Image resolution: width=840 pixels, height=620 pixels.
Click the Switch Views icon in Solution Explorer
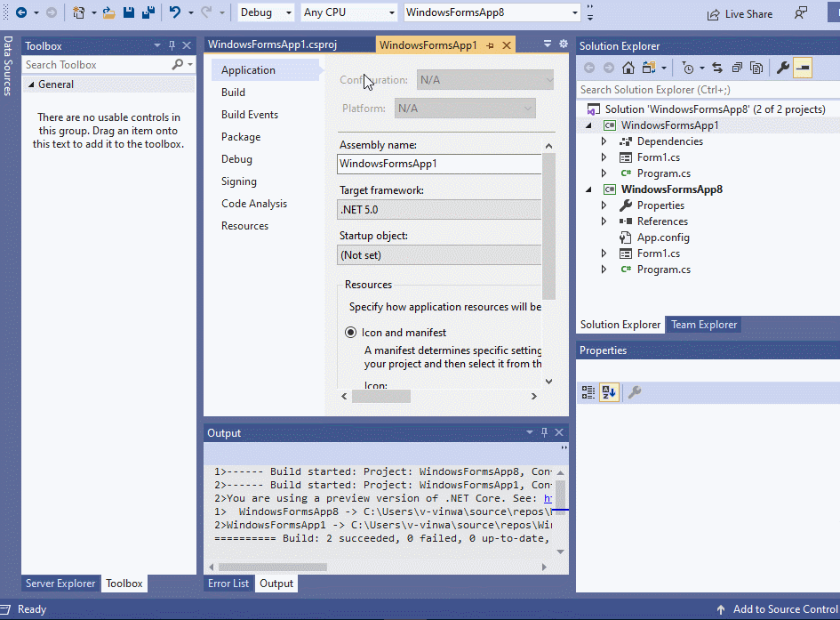pyautogui.click(x=649, y=68)
